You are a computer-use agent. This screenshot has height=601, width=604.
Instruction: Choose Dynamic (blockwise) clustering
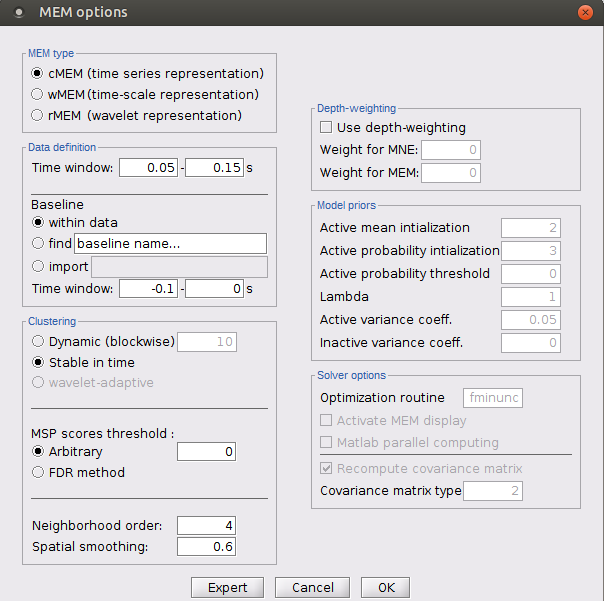click(38, 342)
